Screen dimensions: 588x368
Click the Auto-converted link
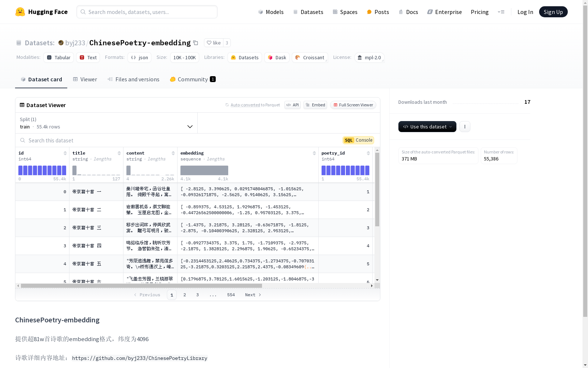245,105
